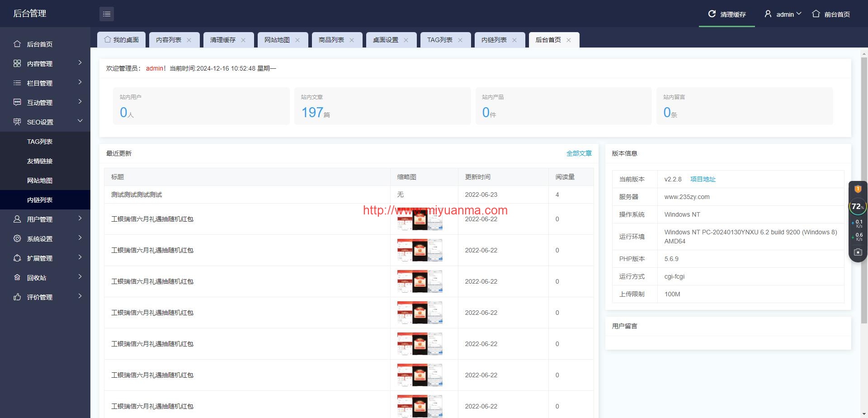This screenshot has width=868, height=418.
Task: Close the 内链列表 tab
Action: [514, 40]
